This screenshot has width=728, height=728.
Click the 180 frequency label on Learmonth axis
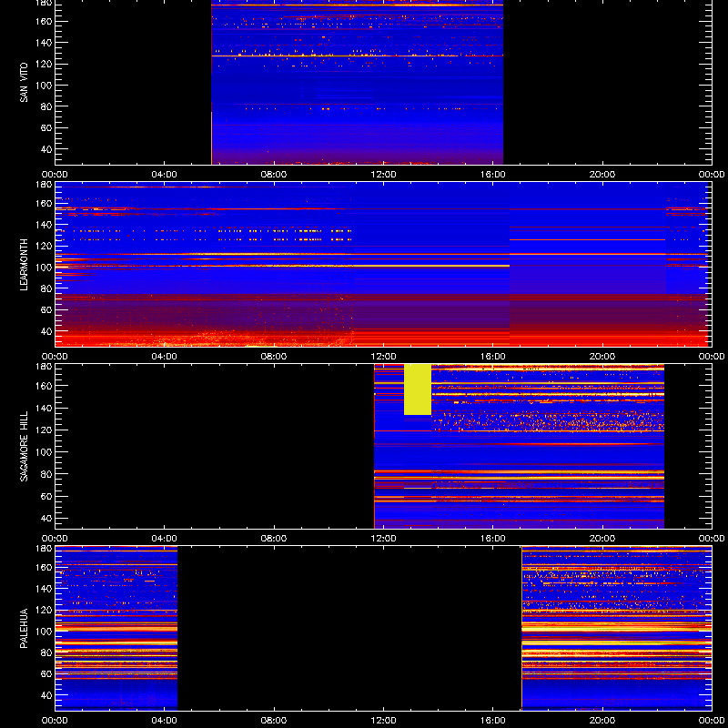click(x=44, y=185)
